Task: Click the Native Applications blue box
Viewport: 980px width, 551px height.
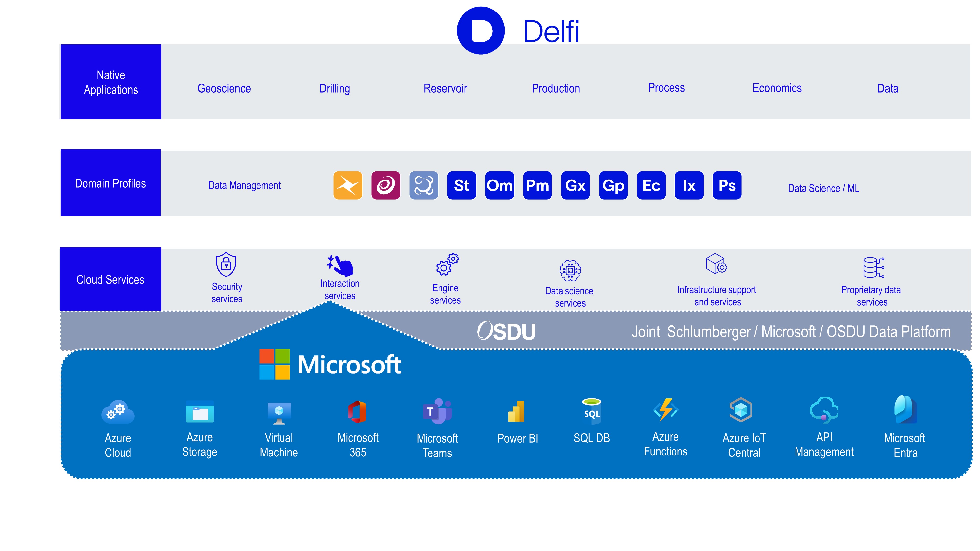Action: (111, 82)
